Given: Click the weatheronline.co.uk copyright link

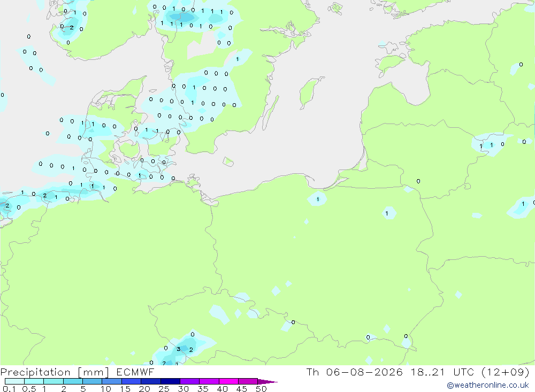Looking at the screenshot, I should tap(488, 385).
